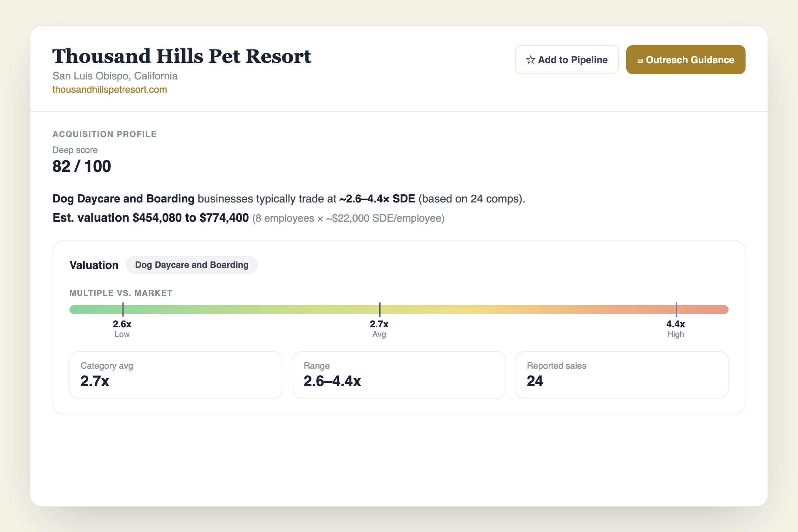The width and height of the screenshot is (798, 532).
Task: Click the envelope icon on Outreach Guidance
Action: click(640, 61)
